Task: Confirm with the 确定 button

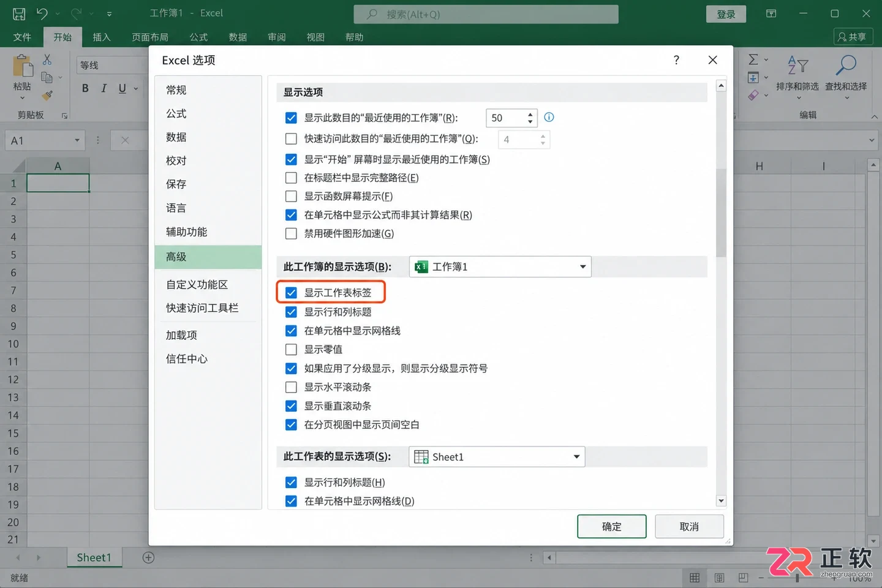Action: click(x=611, y=527)
